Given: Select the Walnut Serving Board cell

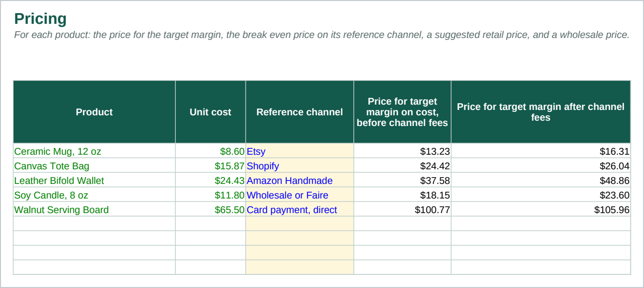Looking at the screenshot, I should [94, 209].
